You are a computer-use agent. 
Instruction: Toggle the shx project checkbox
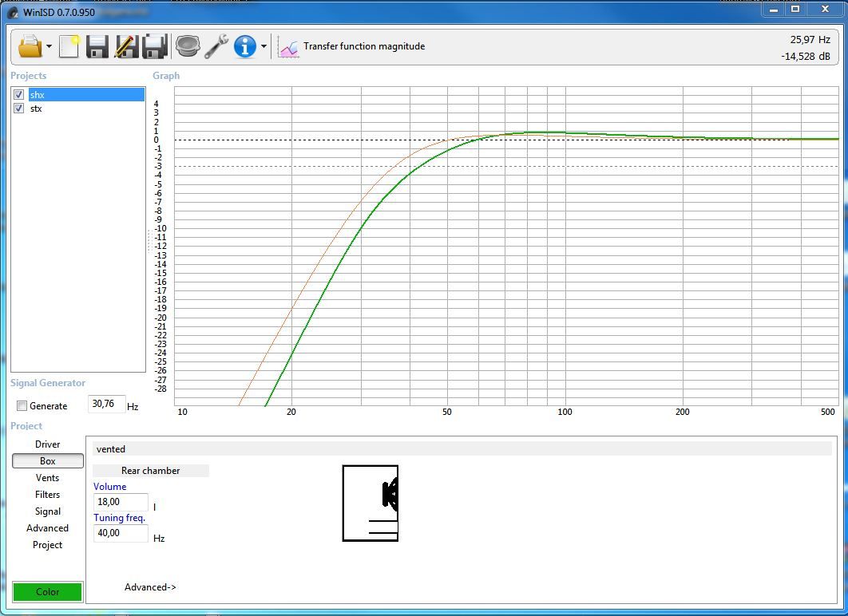tap(19, 95)
